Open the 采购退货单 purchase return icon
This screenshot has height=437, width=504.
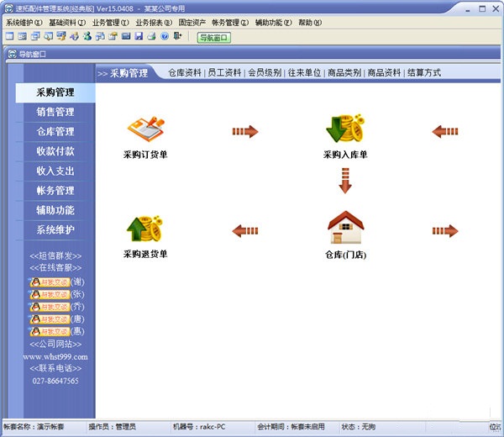pos(145,229)
